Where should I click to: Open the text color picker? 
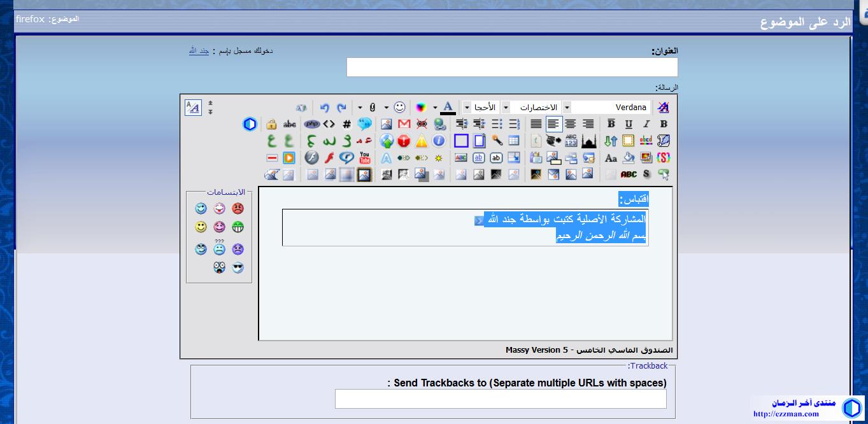click(x=448, y=108)
